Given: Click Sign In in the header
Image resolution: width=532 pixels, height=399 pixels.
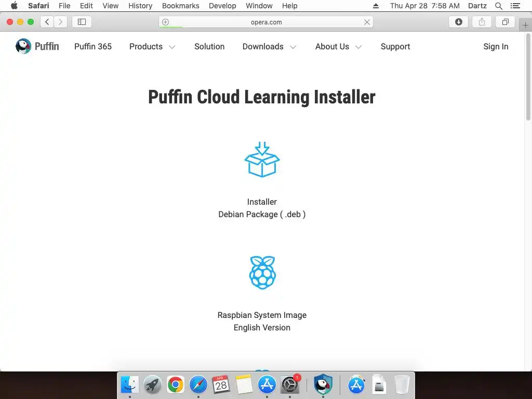Looking at the screenshot, I should pyautogui.click(x=496, y=46).
